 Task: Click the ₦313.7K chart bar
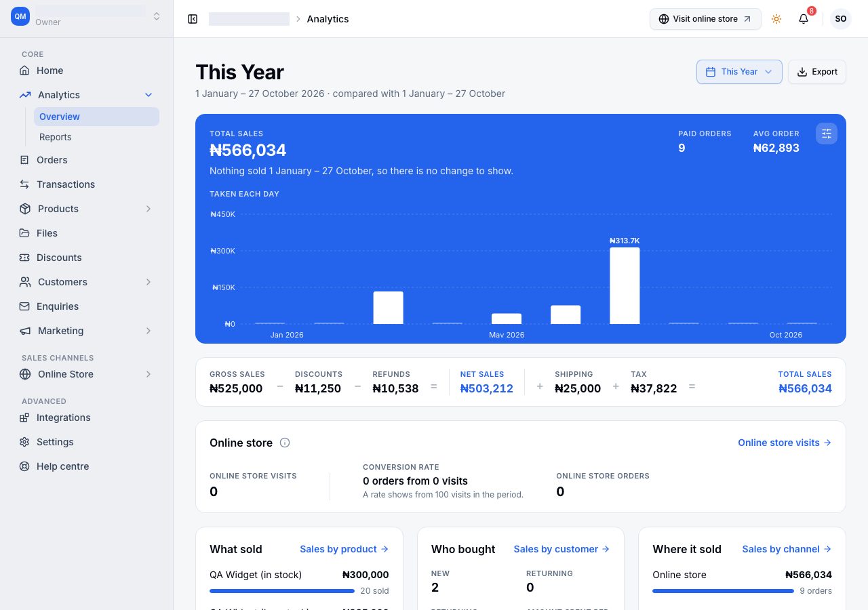click(x=625, y=285)
